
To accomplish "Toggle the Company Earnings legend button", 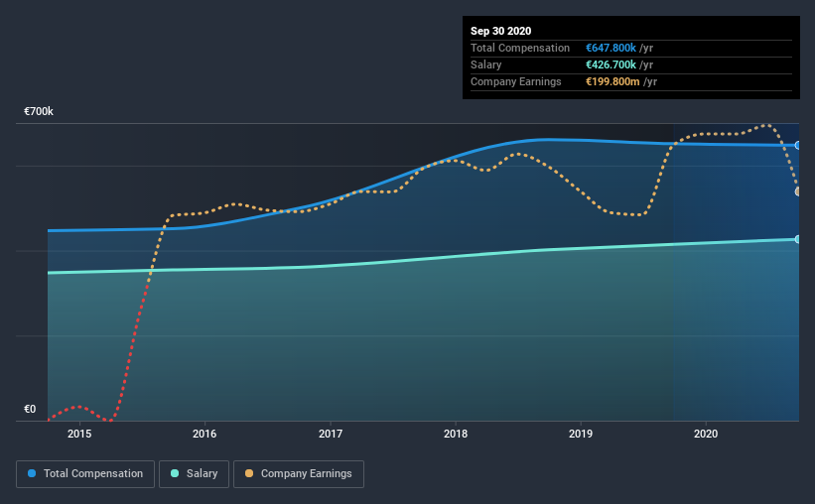I will [x=299, y=474].
